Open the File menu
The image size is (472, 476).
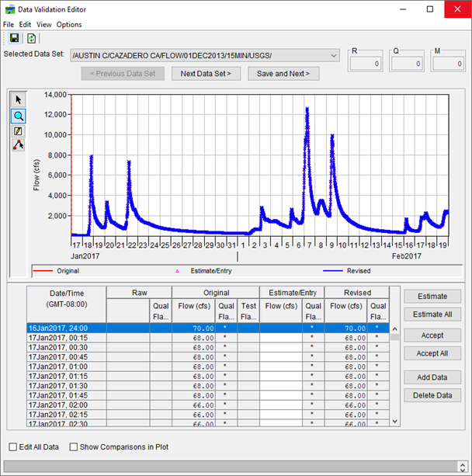9,25
